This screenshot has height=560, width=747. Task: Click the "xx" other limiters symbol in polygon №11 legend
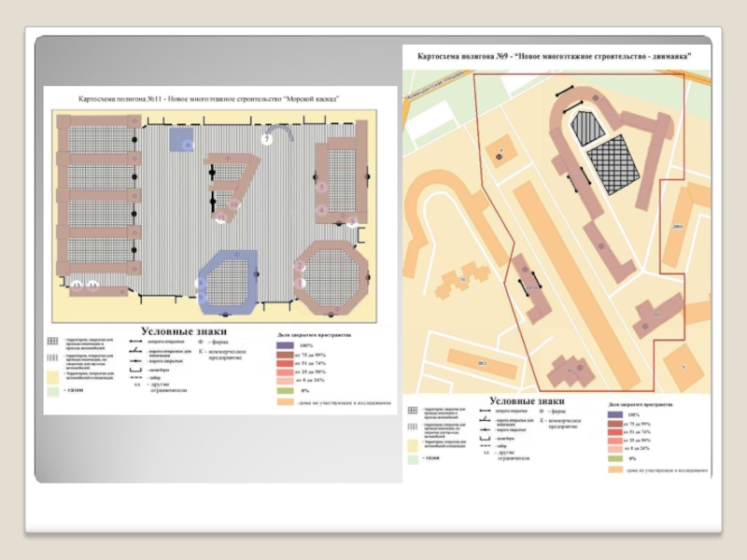(137, 385)
